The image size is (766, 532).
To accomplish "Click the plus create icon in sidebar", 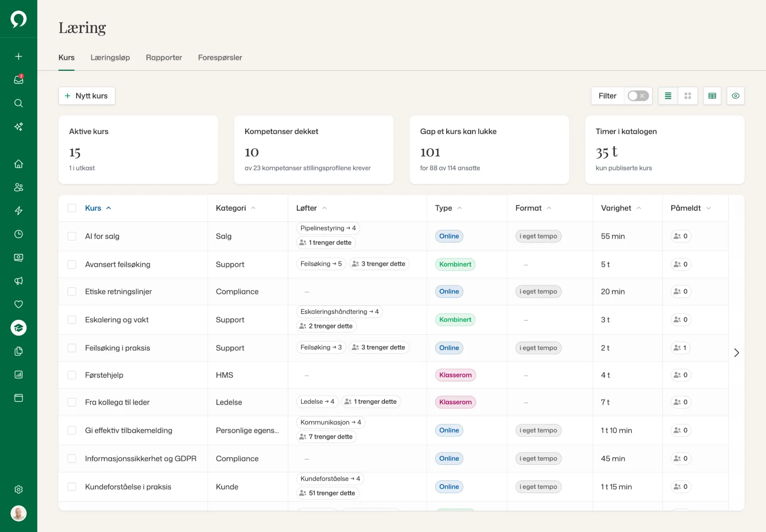I will (x=19, y=57).
